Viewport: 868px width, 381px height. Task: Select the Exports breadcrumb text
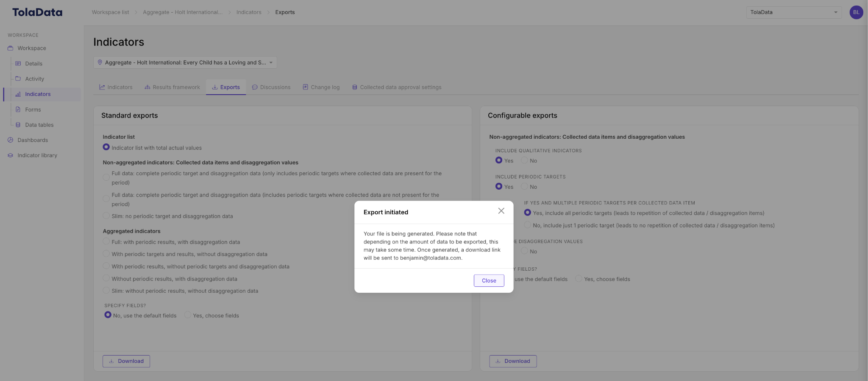(285, 12)
